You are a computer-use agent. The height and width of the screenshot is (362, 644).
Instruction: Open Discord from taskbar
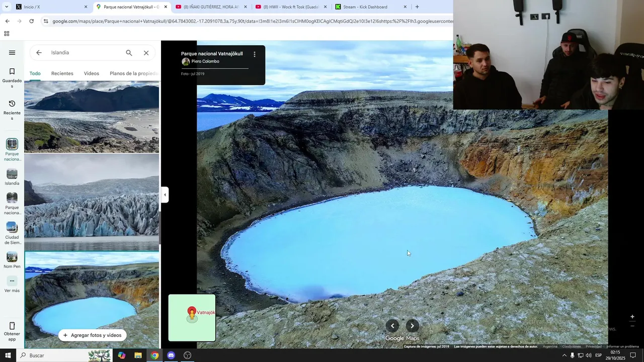pyautogui.click(x=171, y=355)
